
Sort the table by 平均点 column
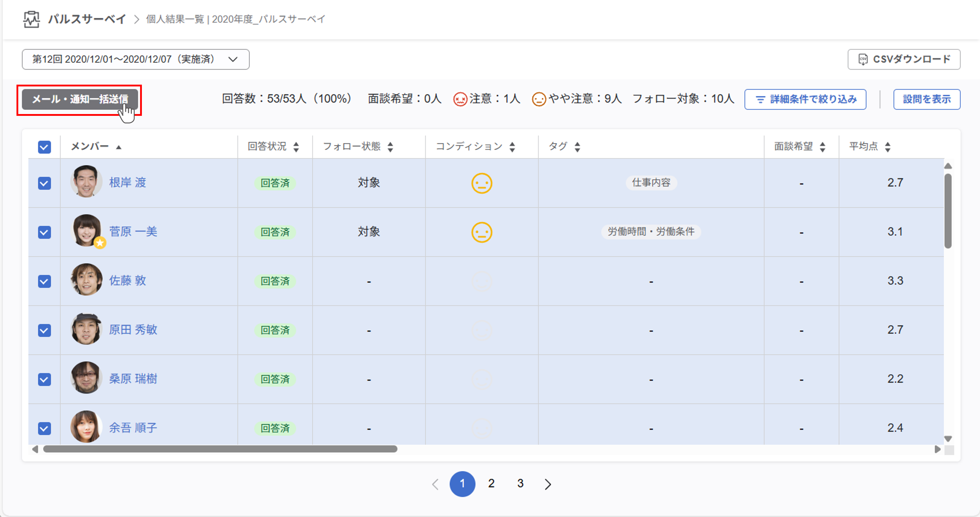pyautogui.click(x=888, y=146)
